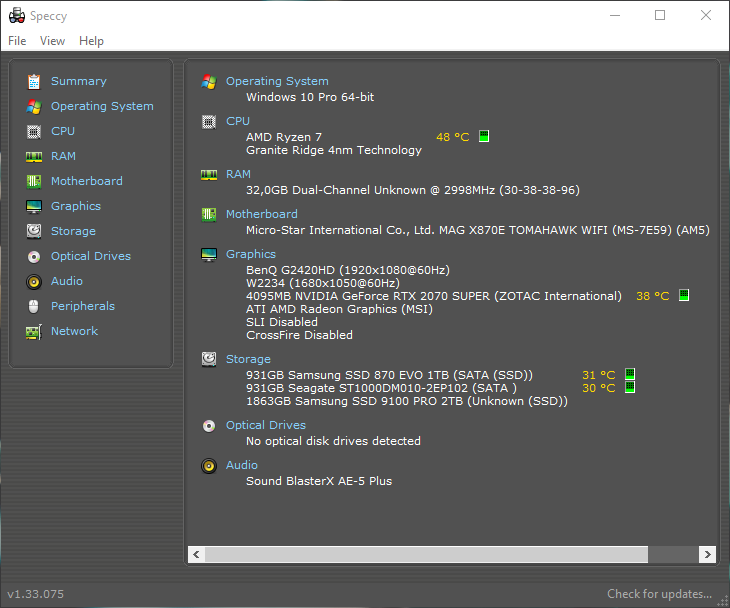This screenshot has width=730, height=608.
Task: Select Network label in the sidebar
Action: coord(74,331)
